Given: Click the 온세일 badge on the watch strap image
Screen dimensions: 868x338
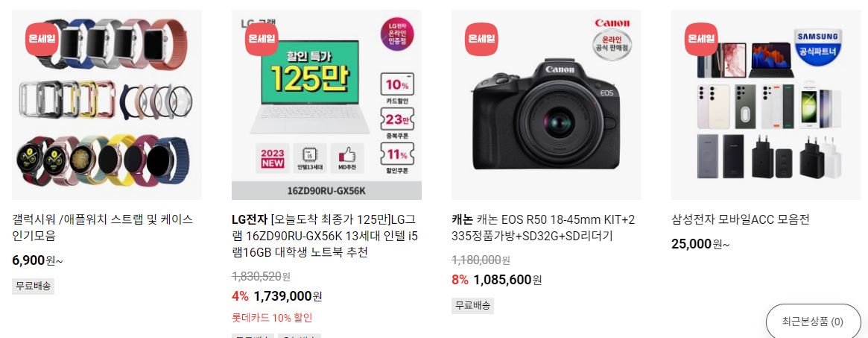Looking at the screenshot, I should 42,39.
